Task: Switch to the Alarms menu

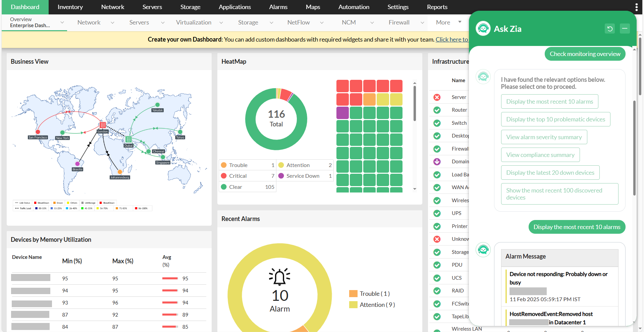Action: pyautogui.click(x=278, y=7)
